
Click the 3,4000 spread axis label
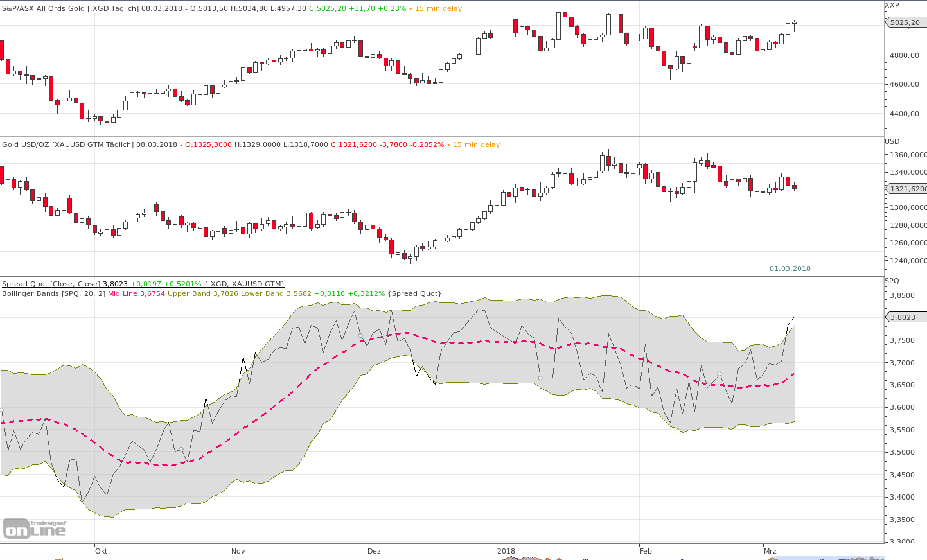coord(903,498)
